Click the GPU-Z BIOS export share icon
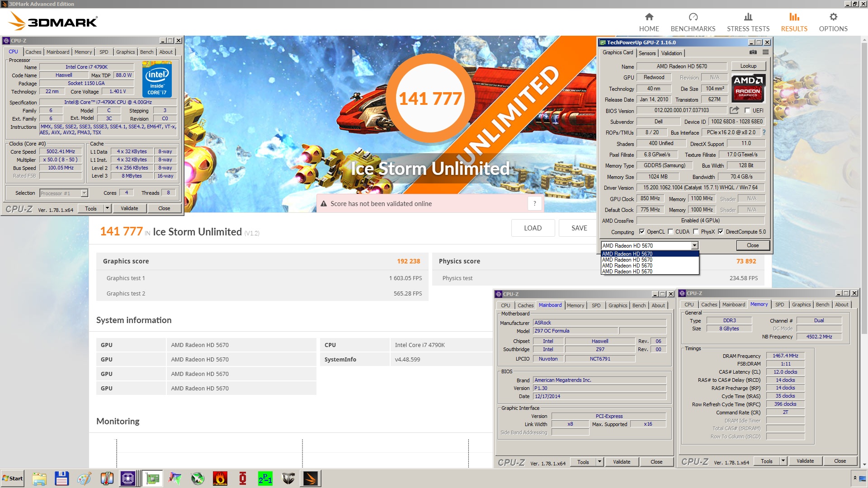 [x=734, y=110]
